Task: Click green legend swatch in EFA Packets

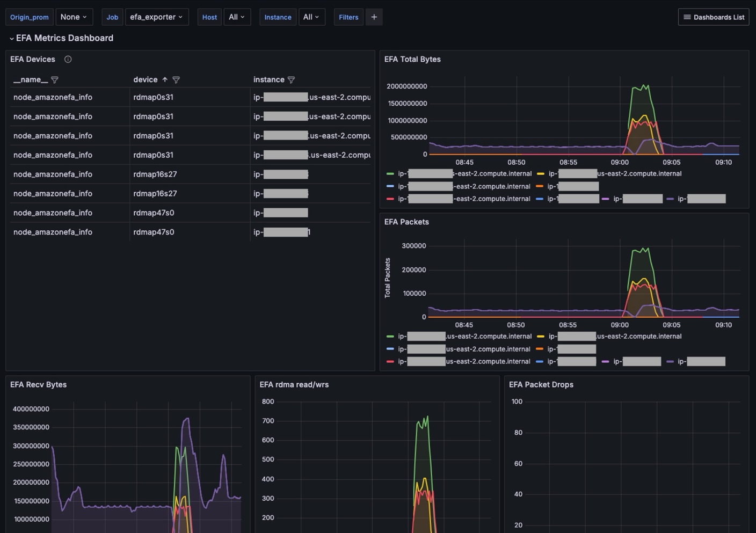Action: [x=390, y=337]
